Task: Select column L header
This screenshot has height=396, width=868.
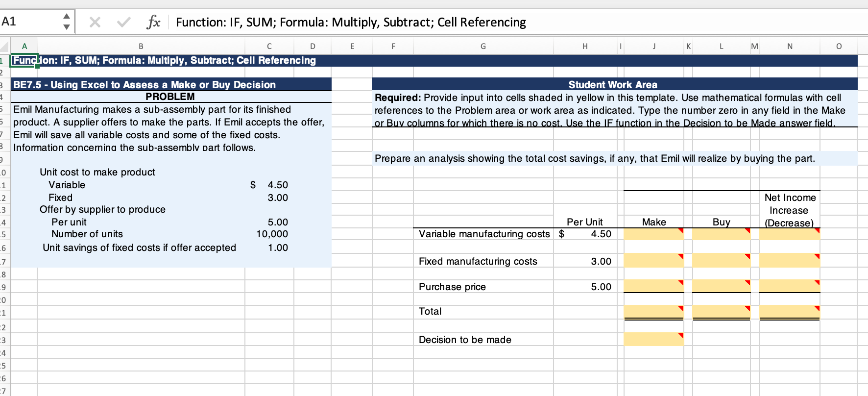Action: (x=721, y=47)
